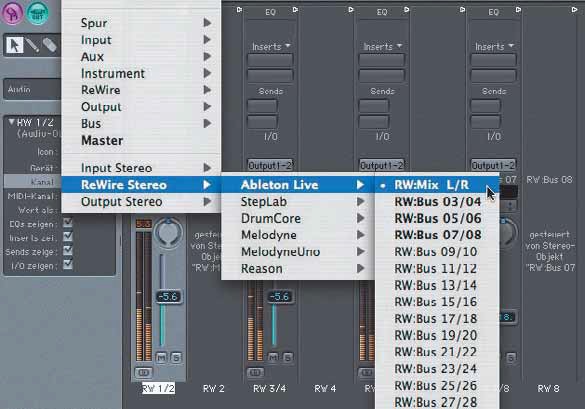Image resolution: width=585 pixels, height=409 pixels.
Task: Collapse the RW 1/2 parameter box triangle
Action: click(x=12, y=122)
